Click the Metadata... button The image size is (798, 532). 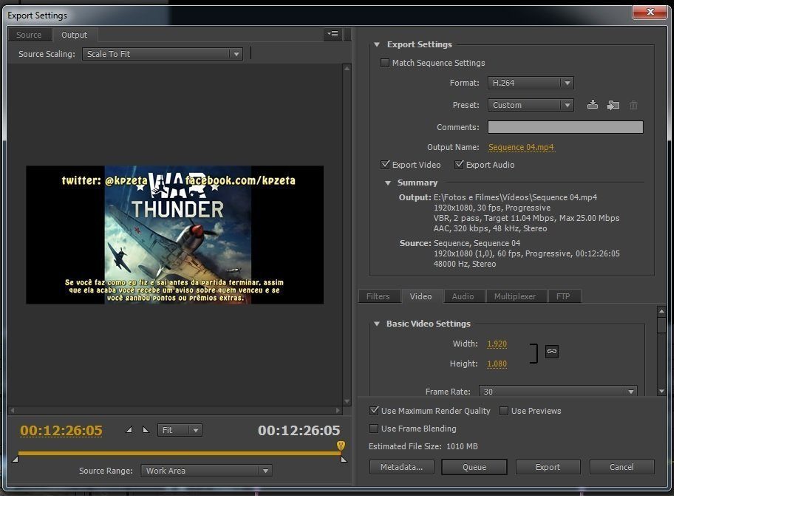pyautogui.click(x=401, y=467)
